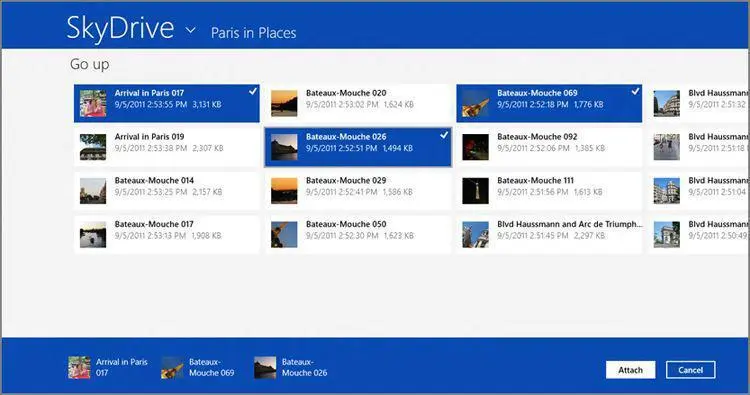Image resolution: width=750 pixels, height=395 pixels.
Task: Click the Go up link
Action: click(x=89, y=64)
